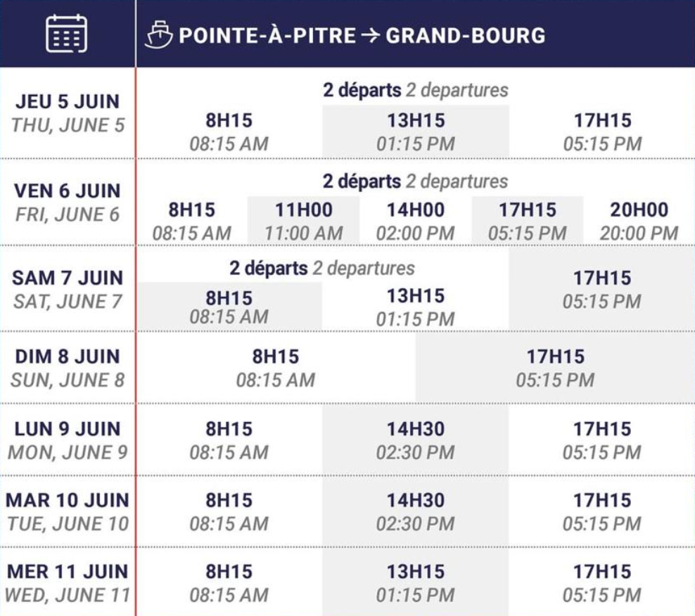Viewport: 695px width, 616px height.
Task: Pick Thursday June 5 17H15 departure
Action: pos(602,131)
